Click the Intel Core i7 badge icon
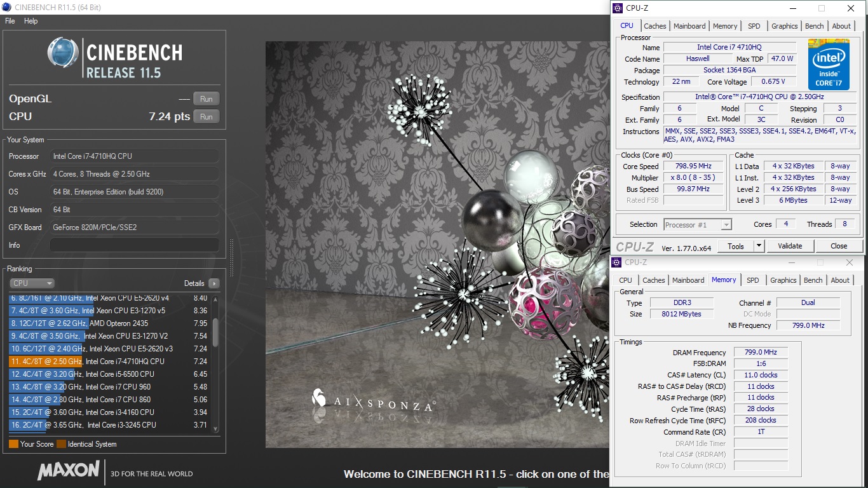This screenshot has height=488, width=868. pos(829,64)
